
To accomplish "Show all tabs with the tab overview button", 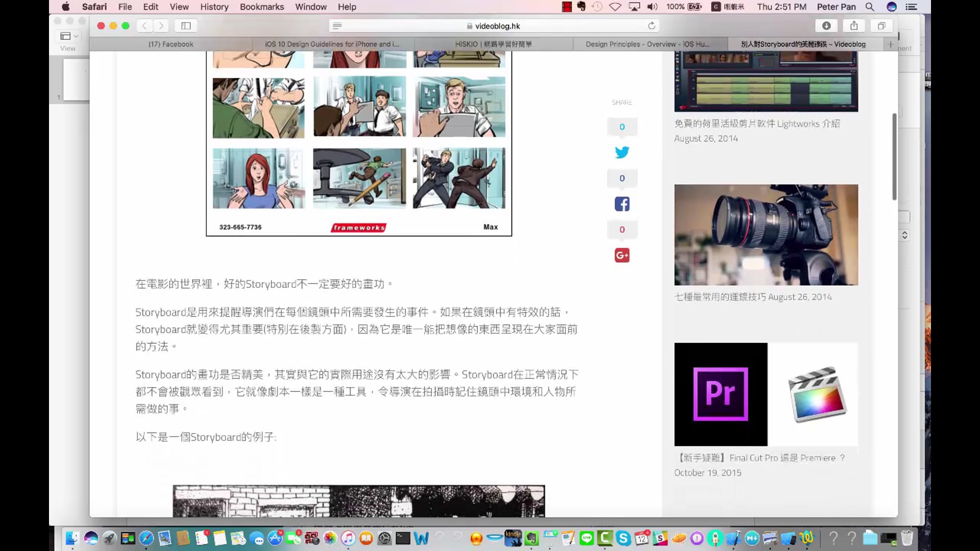I will tap(881, 26).
